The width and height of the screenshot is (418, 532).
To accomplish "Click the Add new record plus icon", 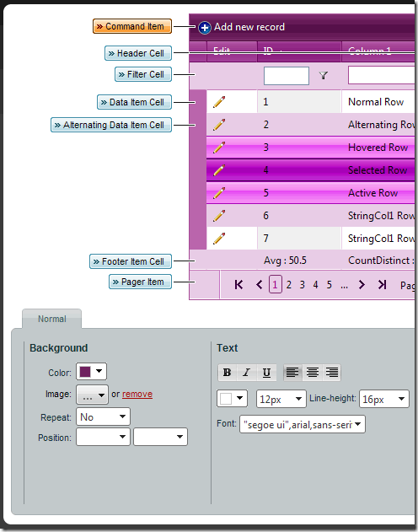I will (x=205, y=28).
